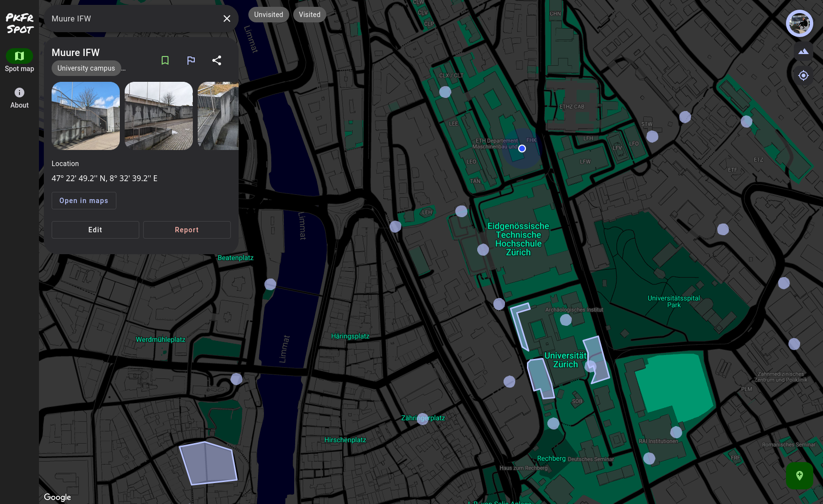Click the Rechberg map label
The width and height of the screenshot is (823, 504).
coord(551,459)
